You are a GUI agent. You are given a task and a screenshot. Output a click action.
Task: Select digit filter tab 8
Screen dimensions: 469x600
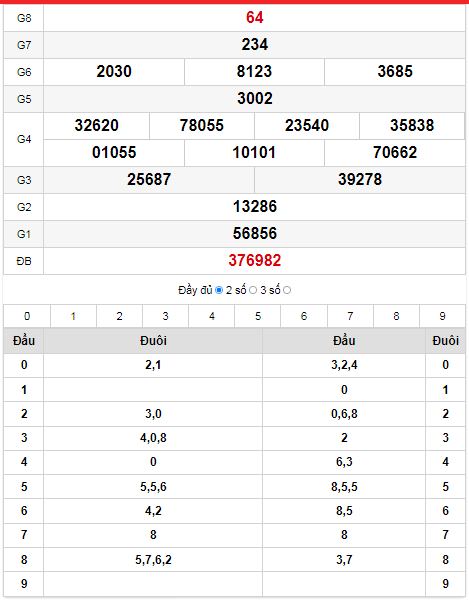(x=396, y=316)
